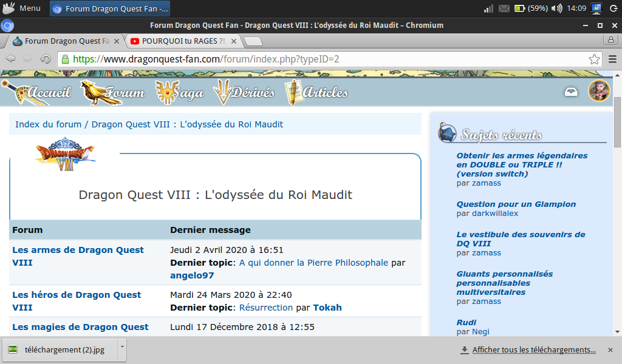Open the inbox tray icon in site header
Screen dimensions: 622x364
(571, 92)
